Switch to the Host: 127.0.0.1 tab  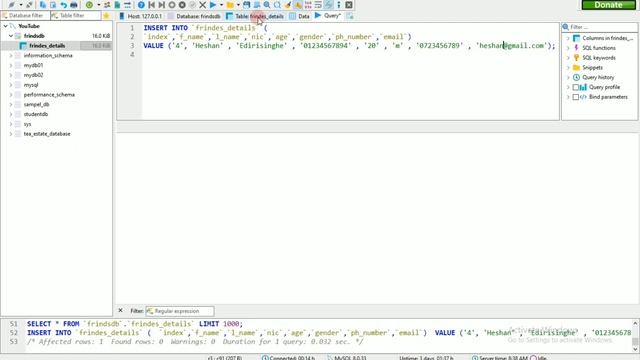click(140, 16)
